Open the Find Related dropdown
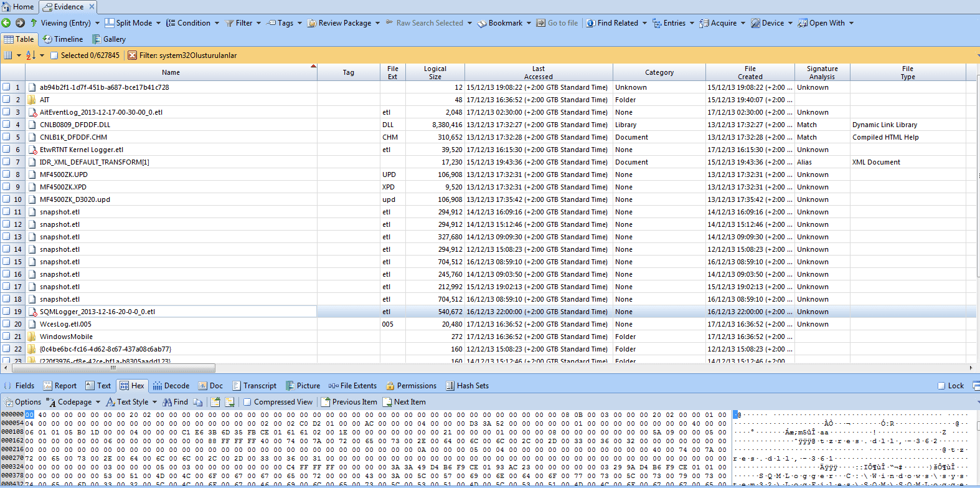The image size is (980, 488). [644, 23]
